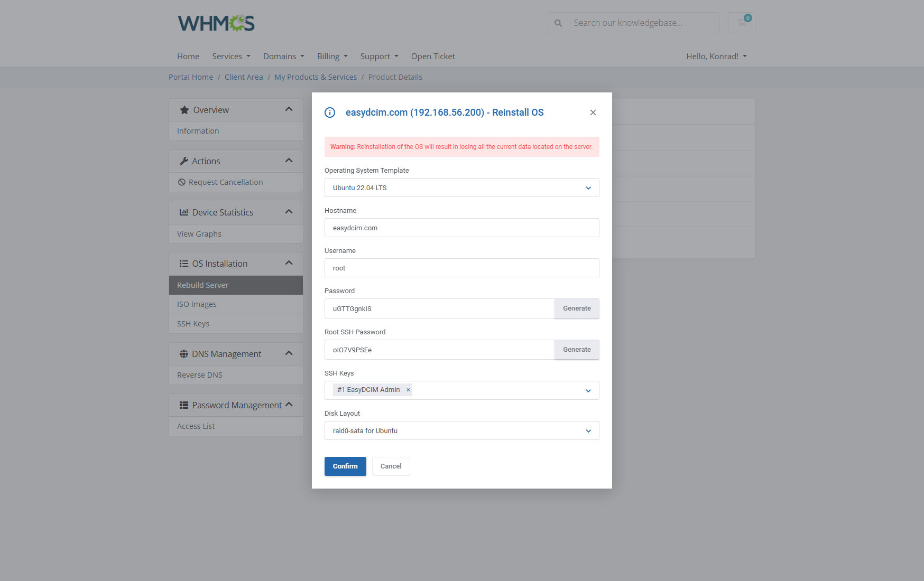
Task: Click the dialog title 'Reinstall OS' text
Action: (518, 113)
